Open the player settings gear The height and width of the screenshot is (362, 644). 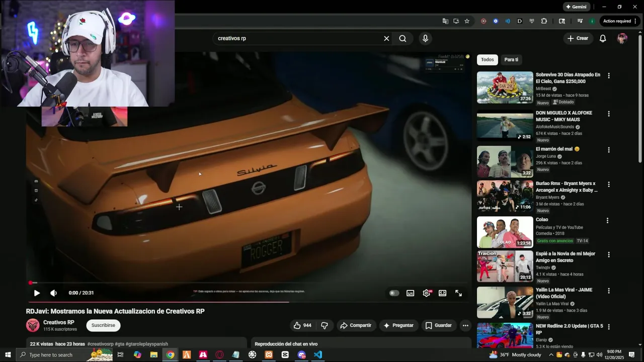point(427,293)
